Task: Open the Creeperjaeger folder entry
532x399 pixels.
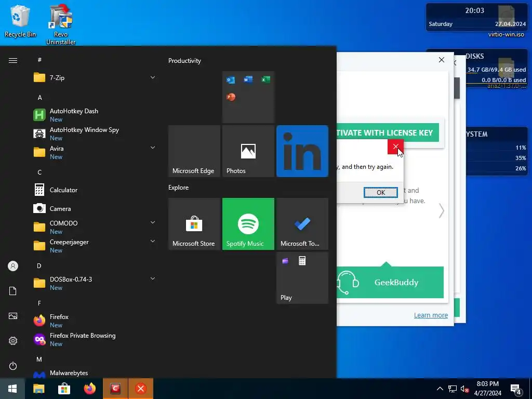Action: [95, 246]
